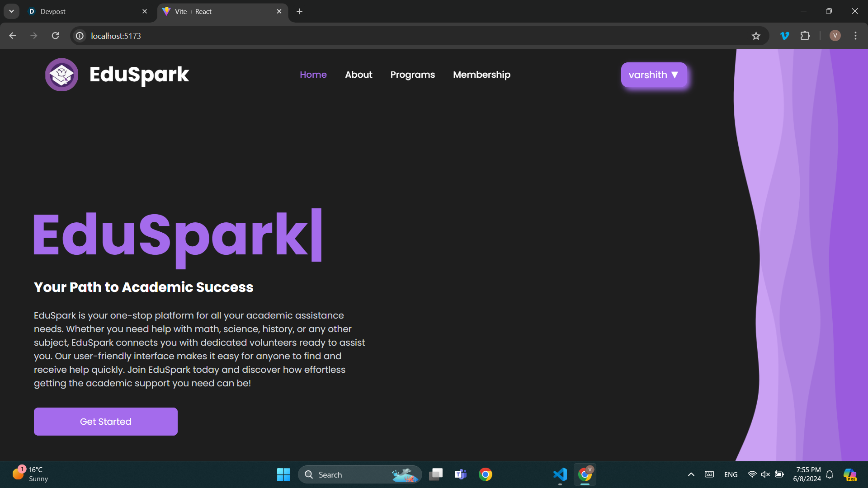Bookmark this page with star icon
Viewport: 868px width, 488px height.
tap(756, 36)
